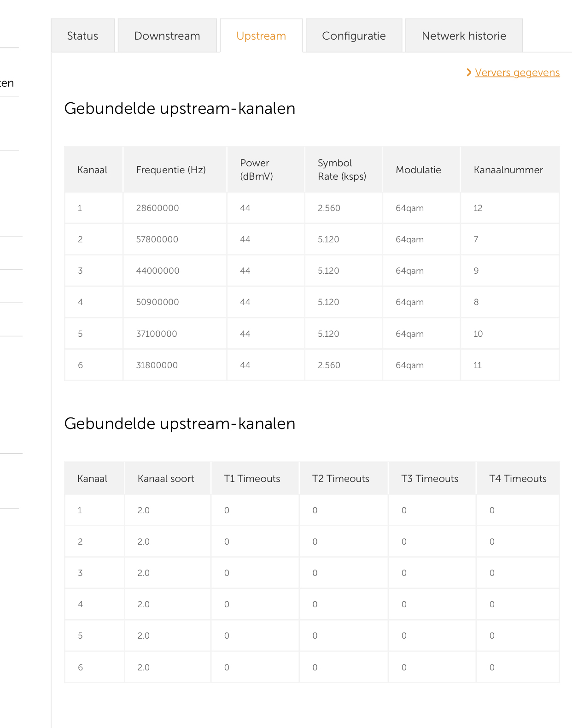Screen dimensions: 572x728
Task: Click the T3 Timeouts column header
Action: coord(430,479)
